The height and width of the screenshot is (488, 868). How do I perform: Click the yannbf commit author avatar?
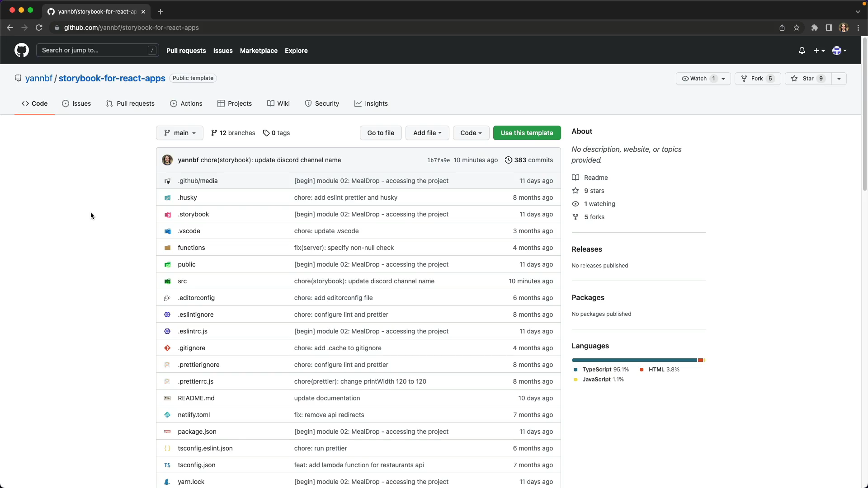pos(167,160)
